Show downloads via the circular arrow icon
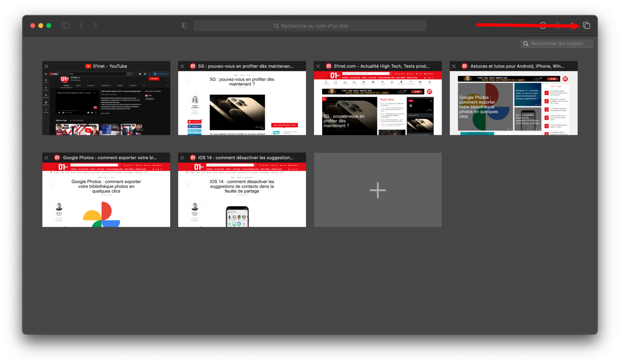The height and width of the screenshot is (364, 620). point(543,26)
